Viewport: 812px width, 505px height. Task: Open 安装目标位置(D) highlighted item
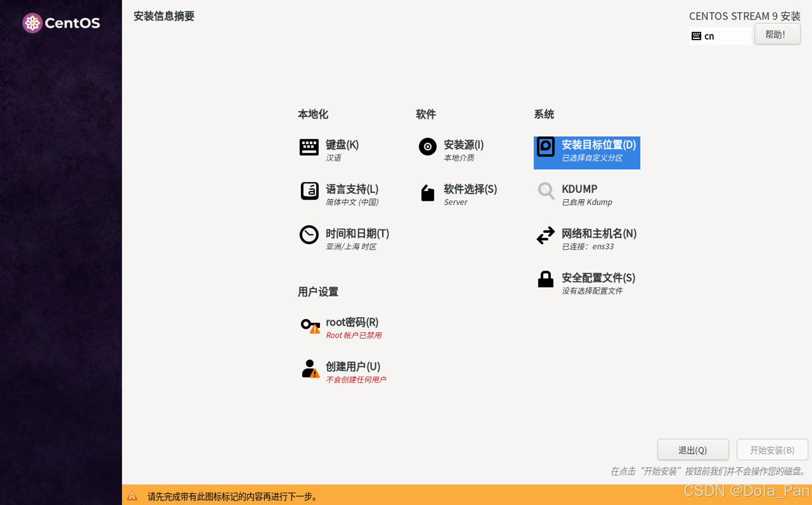coord(587,153)
